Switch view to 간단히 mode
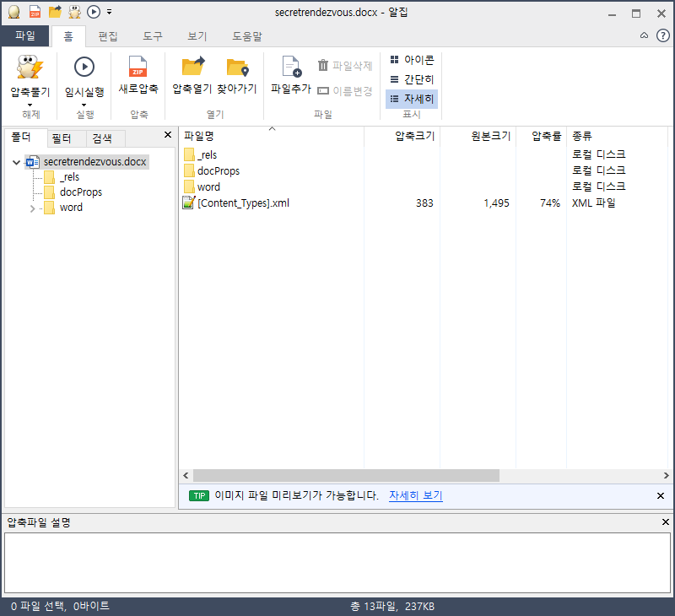 [x=412, y=79]
